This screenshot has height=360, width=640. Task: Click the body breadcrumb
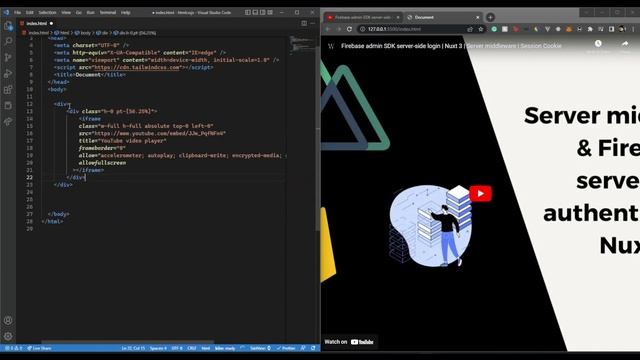click(83, 33)
